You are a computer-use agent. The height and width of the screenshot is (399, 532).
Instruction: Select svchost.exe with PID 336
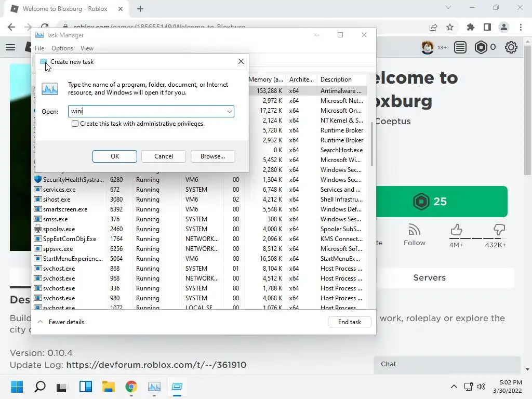200,288
